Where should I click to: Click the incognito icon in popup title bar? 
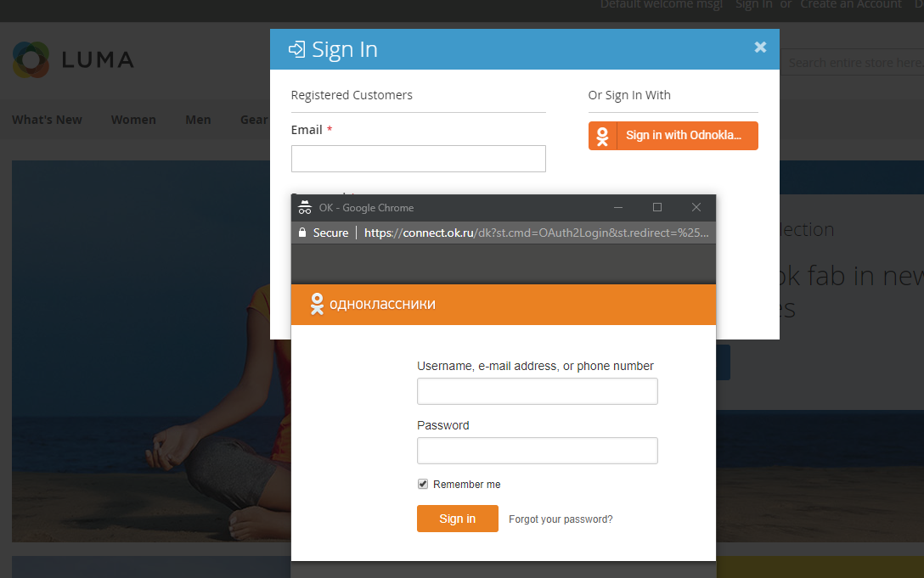305,208
